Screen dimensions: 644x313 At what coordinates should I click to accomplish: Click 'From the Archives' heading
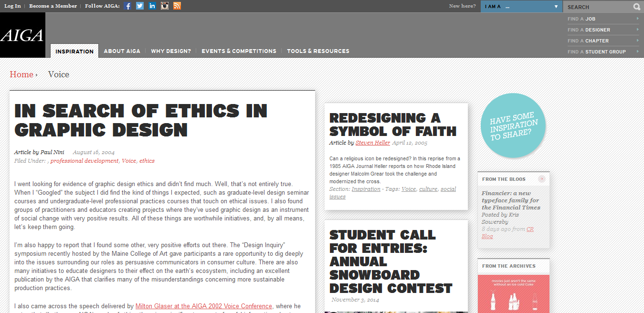509,266
